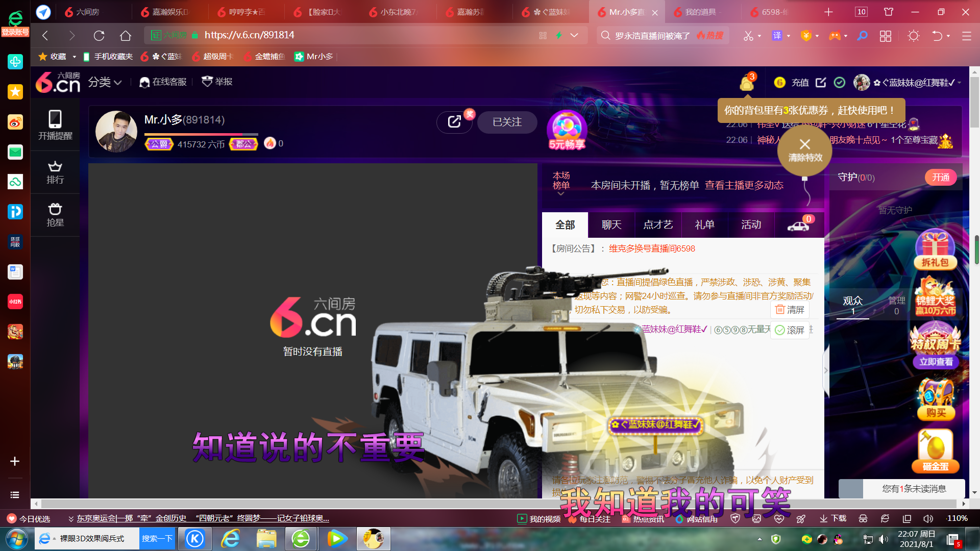Viewport: 980px width, 551px height.
Task: Open the car gift tab icon
Action: [799, 225]
